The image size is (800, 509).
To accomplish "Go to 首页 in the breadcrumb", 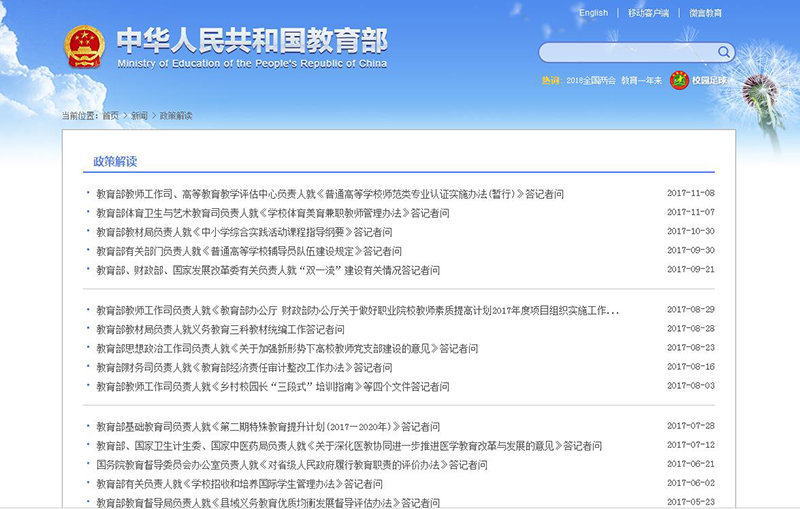I will (110, 116).
